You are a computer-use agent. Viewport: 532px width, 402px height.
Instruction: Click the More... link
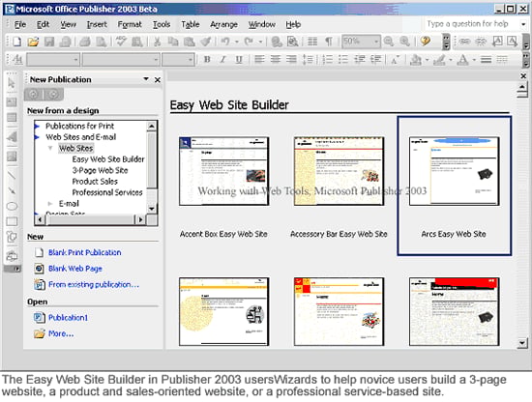click(x=61, y=333)
